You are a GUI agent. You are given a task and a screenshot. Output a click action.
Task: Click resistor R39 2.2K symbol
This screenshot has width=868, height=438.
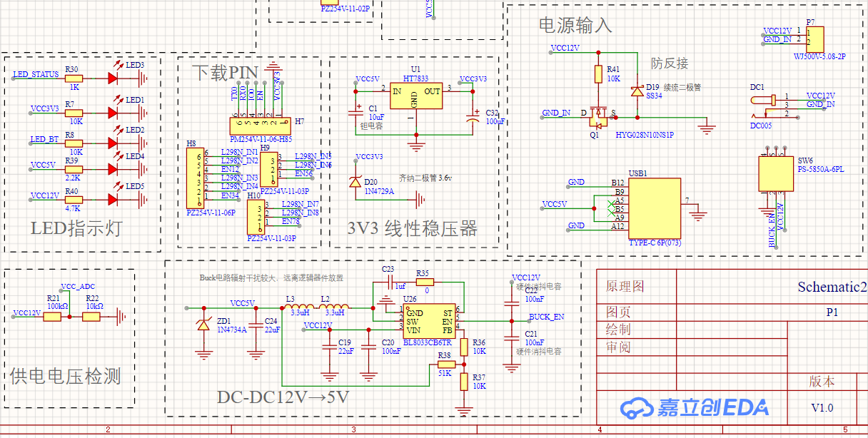73,169
